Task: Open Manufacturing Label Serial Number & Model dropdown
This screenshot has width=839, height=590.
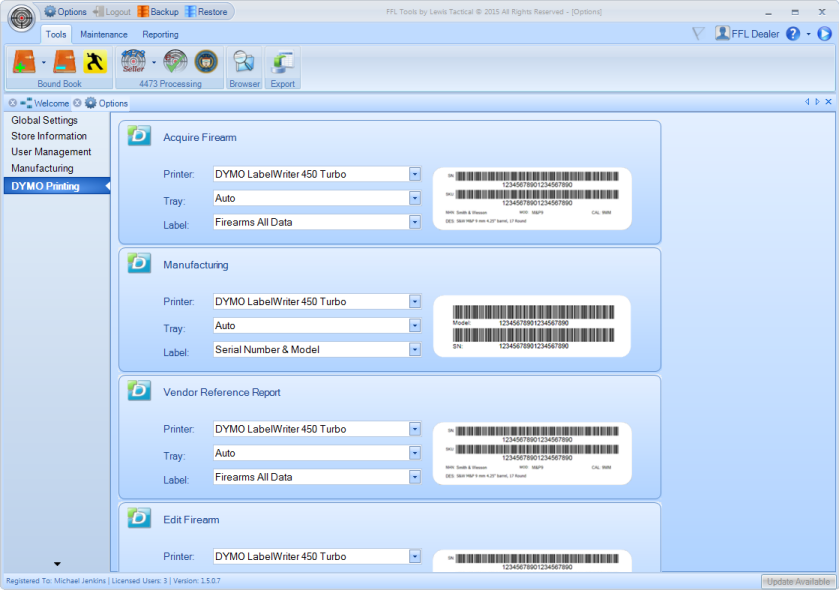Action: coord(415,349)
